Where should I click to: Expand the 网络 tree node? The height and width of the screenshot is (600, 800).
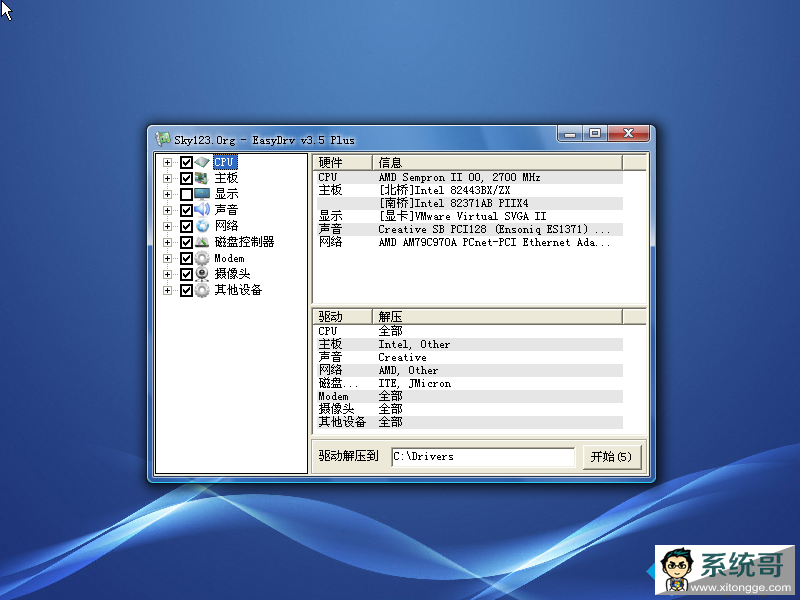tap(167, 226)
